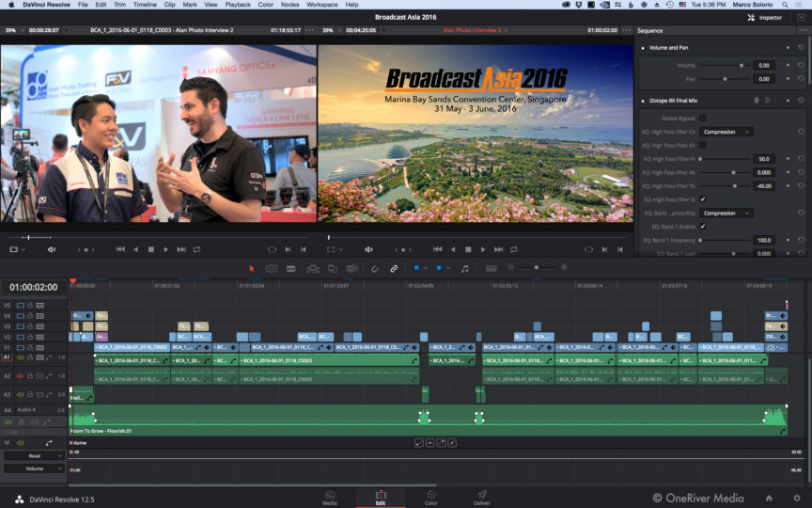Open the EQ High Pass Filter Compression dropdown

tap(726, 132)
